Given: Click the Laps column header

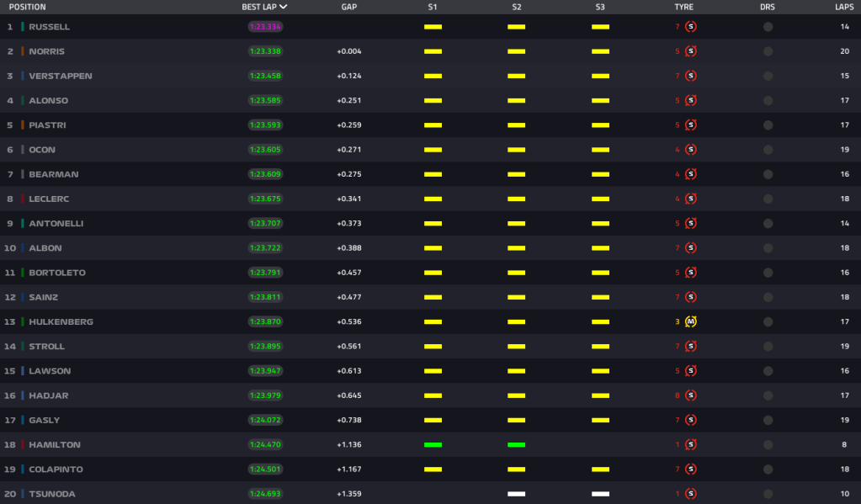Looking at the screenshot, I should click(x=842, y=7).
